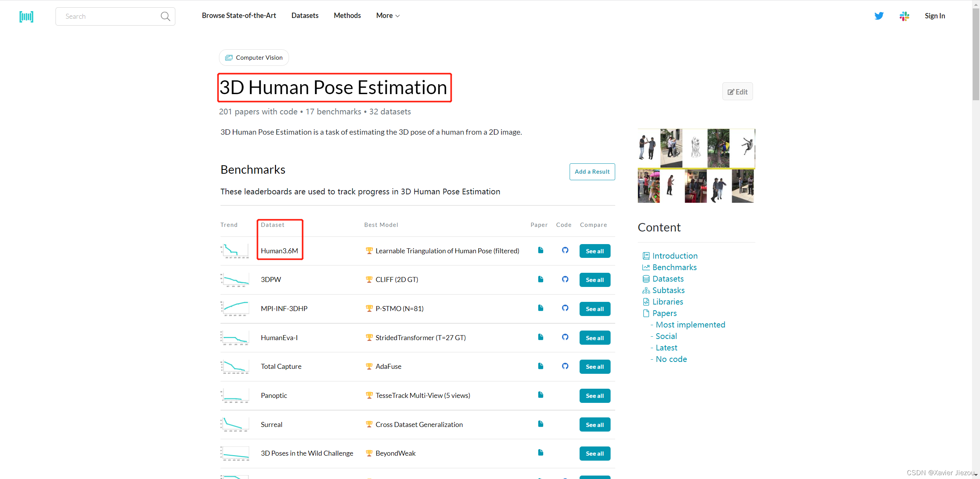Click the Edit button

737,92
